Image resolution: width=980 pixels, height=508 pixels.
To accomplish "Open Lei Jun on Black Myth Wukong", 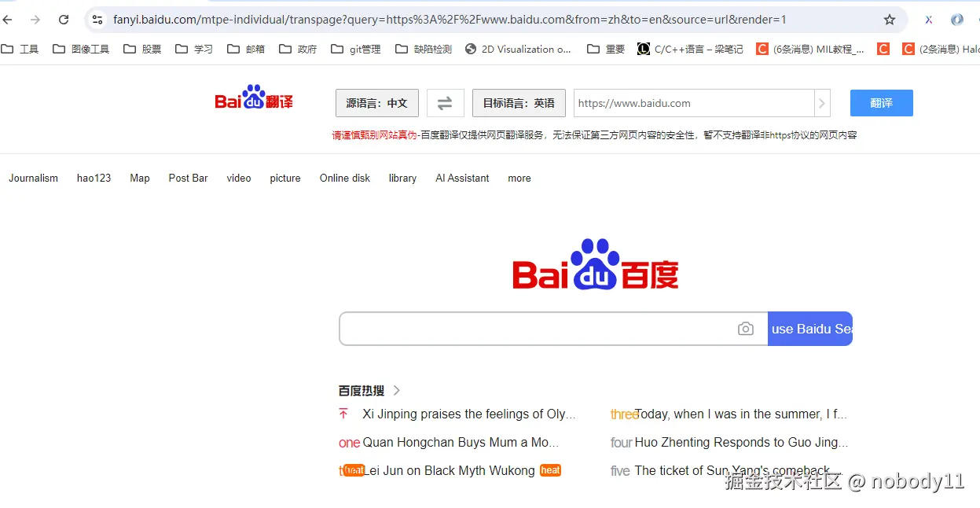I will [449, 470].
